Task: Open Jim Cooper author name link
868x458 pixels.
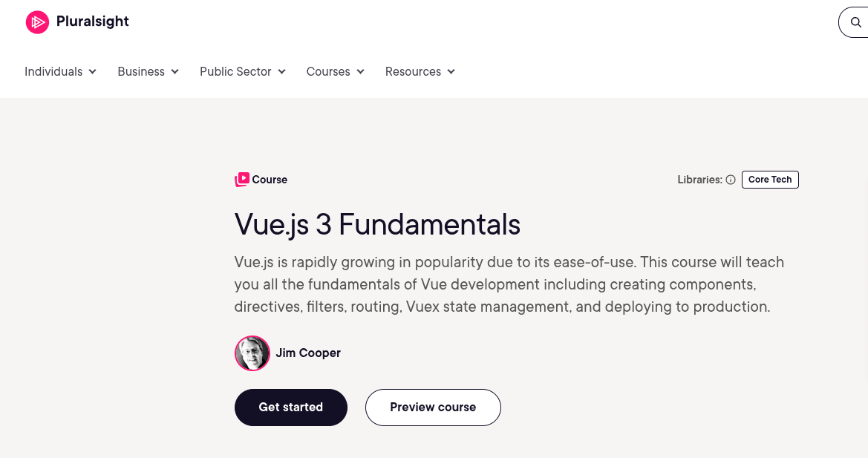Action: click(308, 353)
